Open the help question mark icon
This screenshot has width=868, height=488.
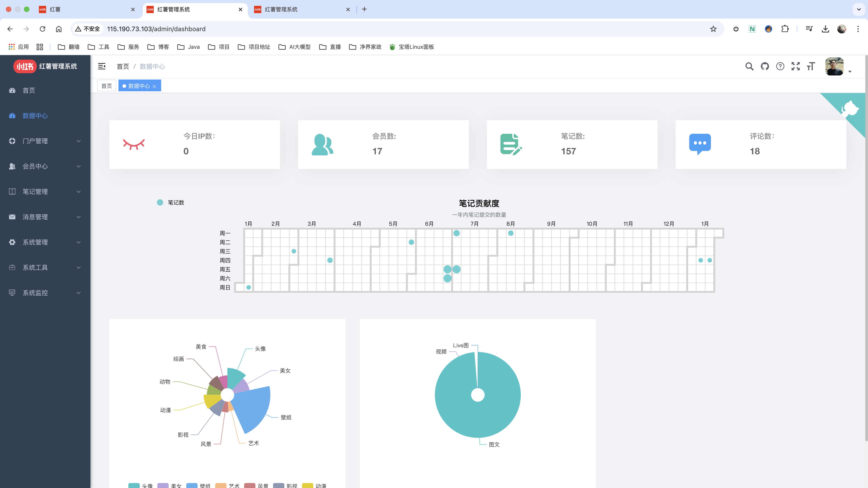(x=780, y=66)
